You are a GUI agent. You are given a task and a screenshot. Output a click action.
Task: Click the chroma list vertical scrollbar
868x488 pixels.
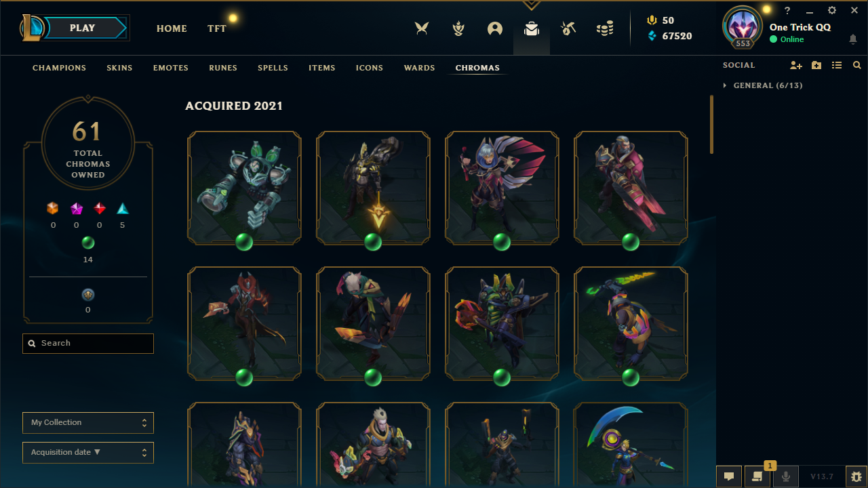point(712,124)
